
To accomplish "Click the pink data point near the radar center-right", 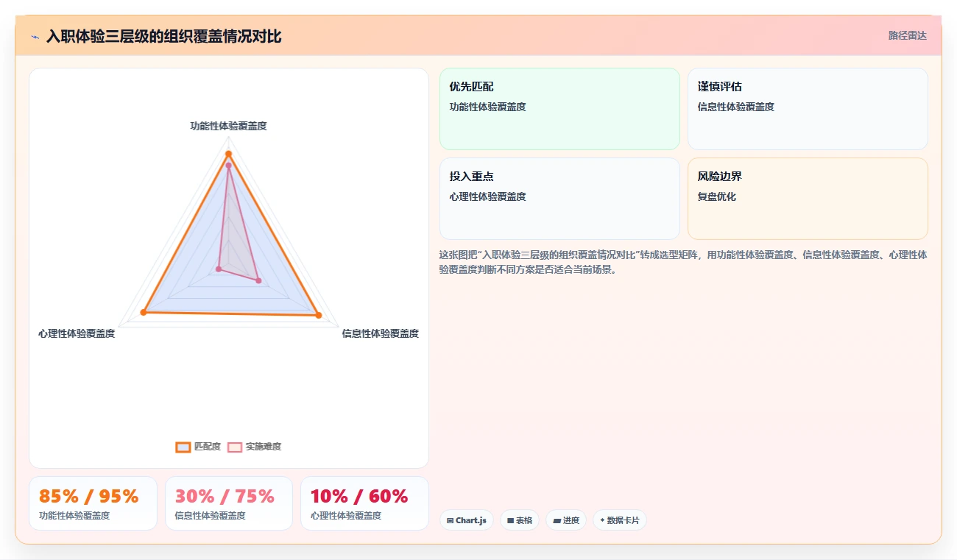I will (258, 280).
